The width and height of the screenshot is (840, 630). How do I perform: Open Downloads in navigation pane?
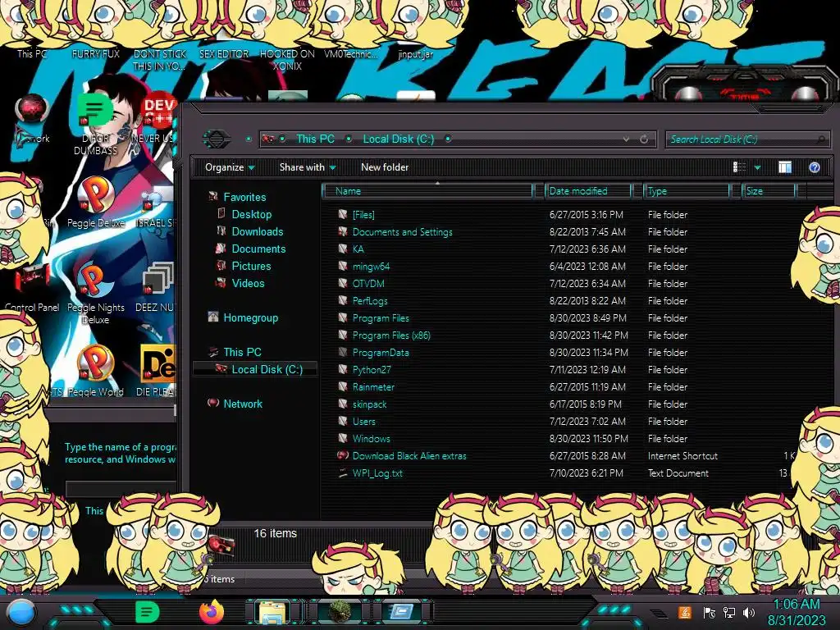[x=257, y=231]
